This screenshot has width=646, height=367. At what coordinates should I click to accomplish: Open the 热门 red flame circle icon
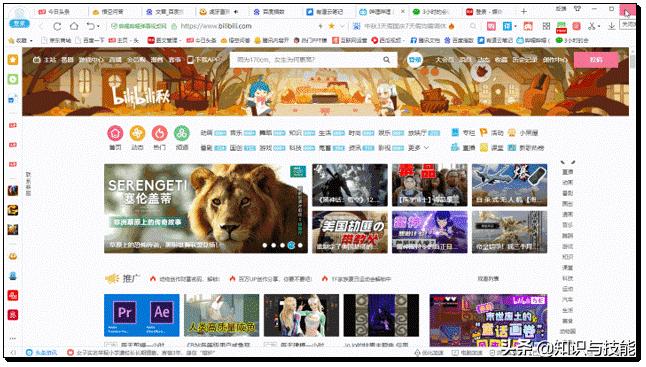pyautogui.click(x=159, y=133)
